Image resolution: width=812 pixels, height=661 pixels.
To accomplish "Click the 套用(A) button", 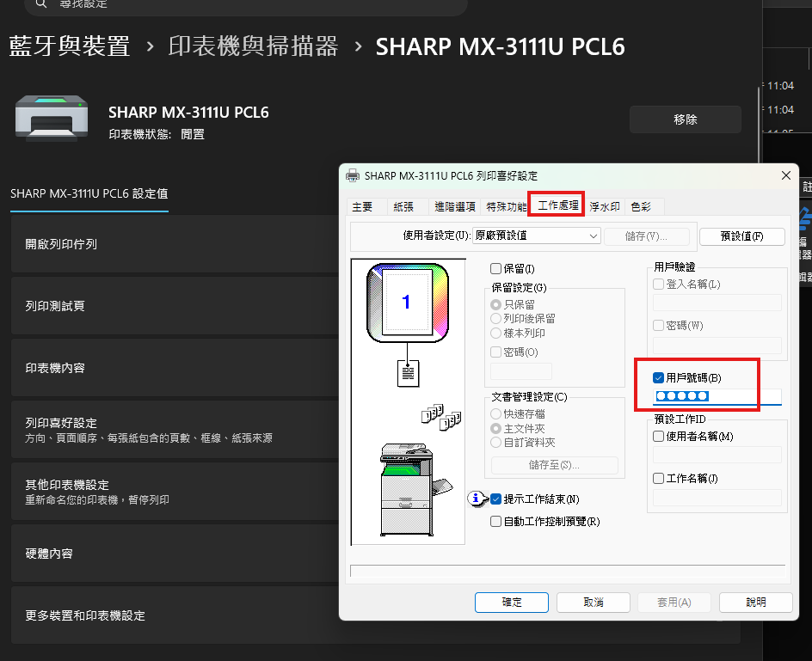I will [x=674, y=603].
